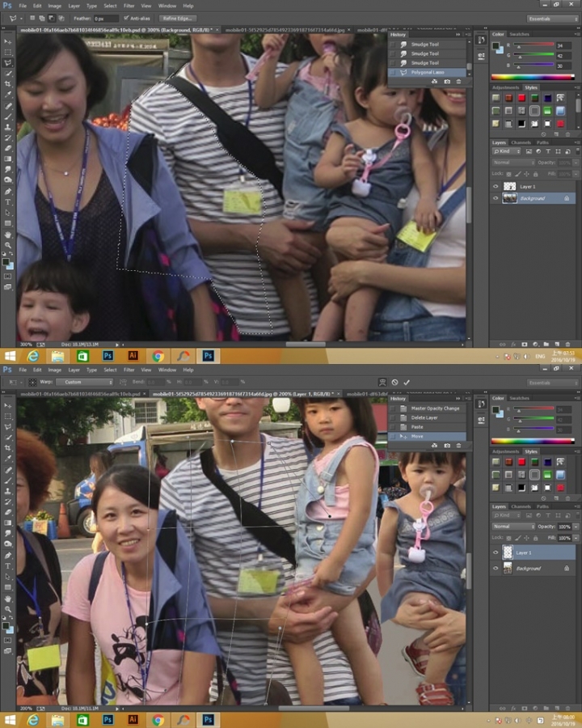Open the Warp Custom dropdown in bottom options bar
The width and height of the screenshot is (582, 728).
pyautogui.click(x=84, y=382)
